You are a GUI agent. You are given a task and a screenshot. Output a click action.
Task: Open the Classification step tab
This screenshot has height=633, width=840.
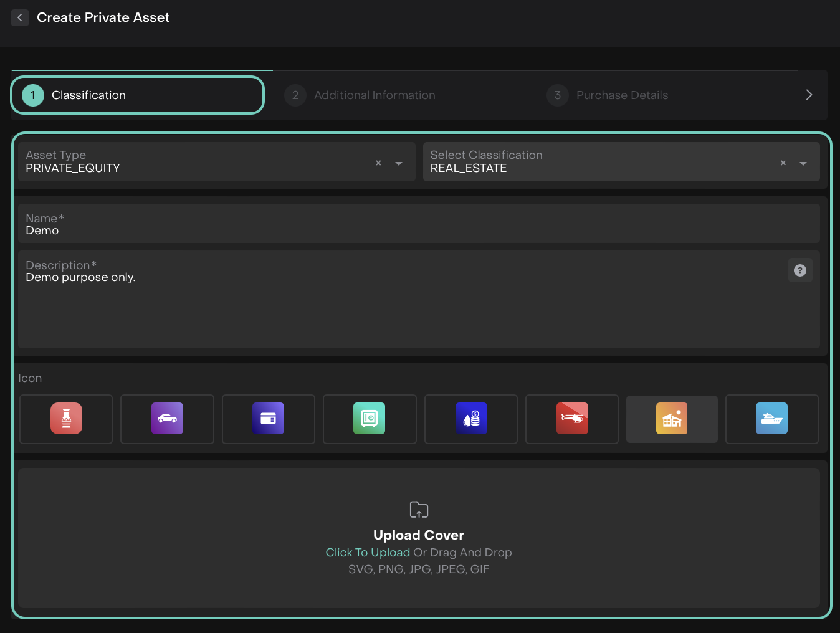click(138, 95)
